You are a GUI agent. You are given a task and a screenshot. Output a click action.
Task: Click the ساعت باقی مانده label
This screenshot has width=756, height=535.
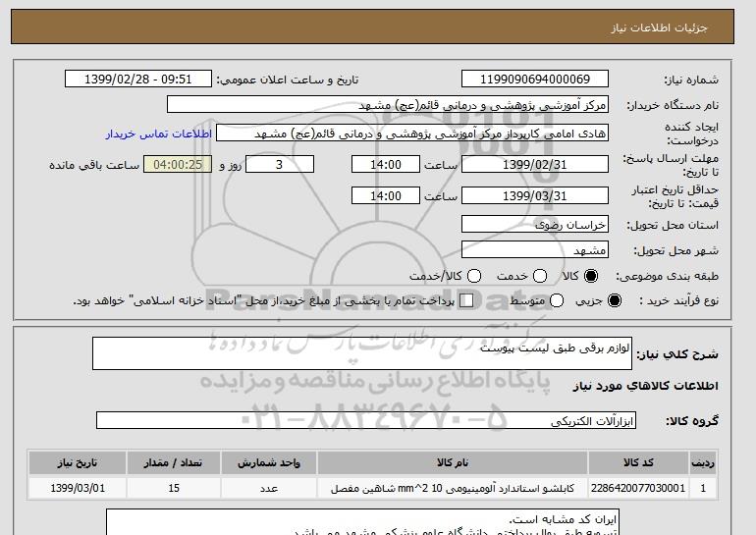pyautogui.click(x=94, y=165)
